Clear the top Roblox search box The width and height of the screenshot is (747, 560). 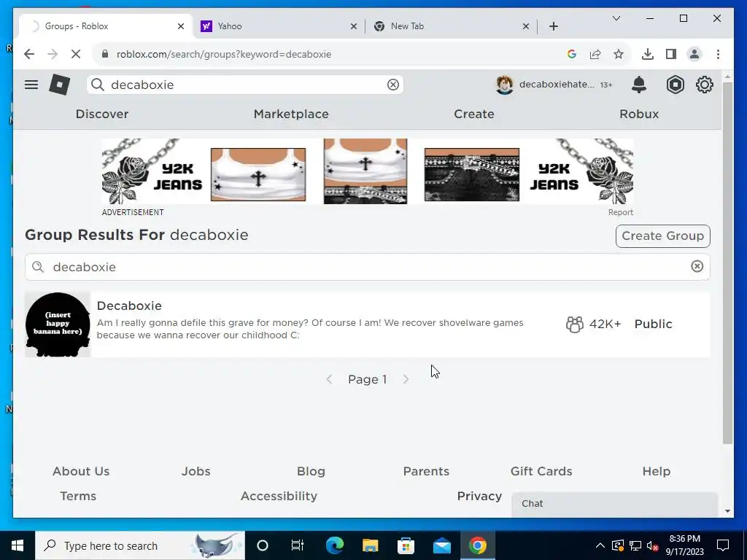[x=393, y=85]
